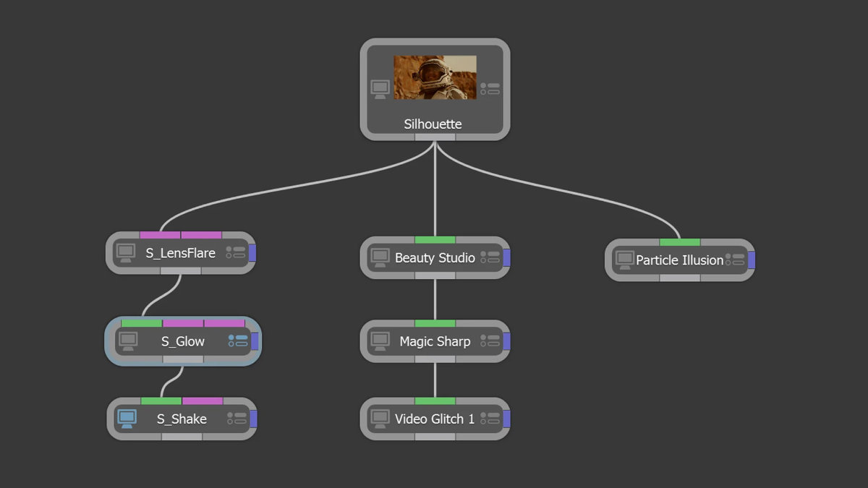This screenshot has width=868, height=488.
Task: Toggle the parameter switches on Beauty Studio node
Action: click(490, 257)
